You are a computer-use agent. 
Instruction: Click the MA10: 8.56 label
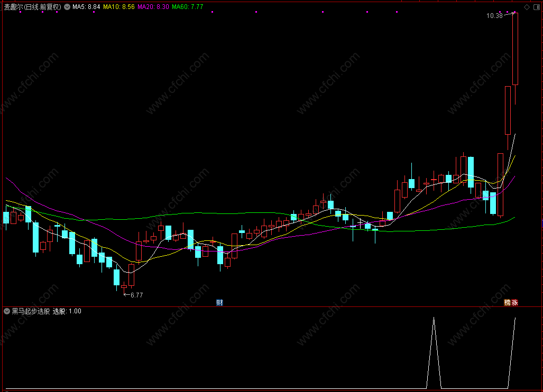click(x=119, y=7)
